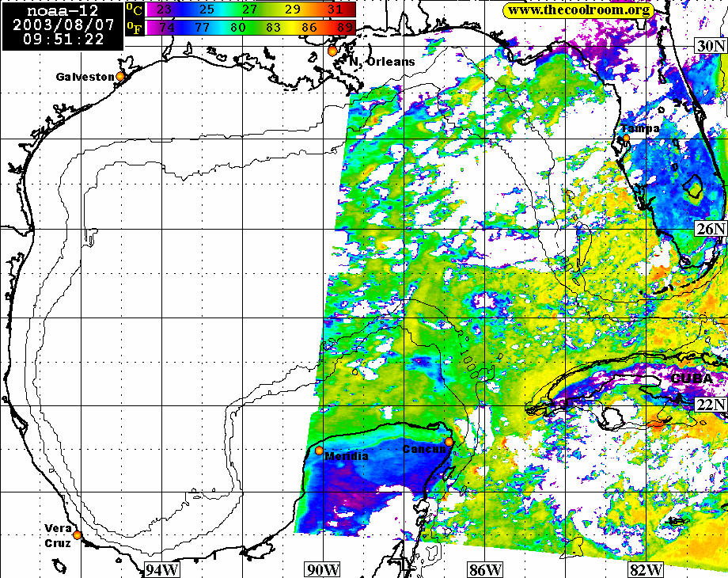Click the 82W longitude label
Viewport: 728px width, 578px height.
(x=646, y=569)
